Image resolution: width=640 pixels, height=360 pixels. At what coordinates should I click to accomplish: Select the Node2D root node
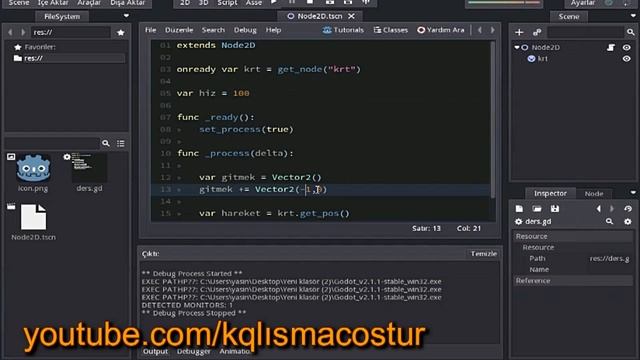(x=546, y=47)
